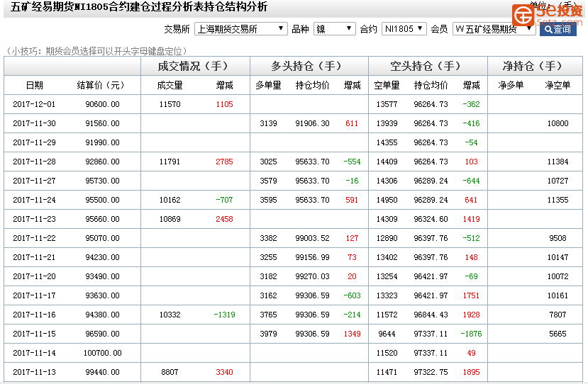Screen dimensions: 588x384
Task: Click net short value 5665
Action: click(x=558, y=334)
